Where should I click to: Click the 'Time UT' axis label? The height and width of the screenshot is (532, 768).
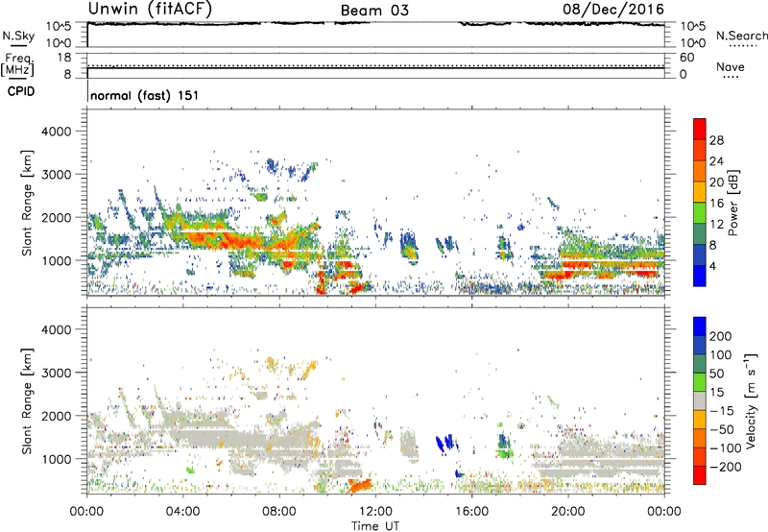[x=375, y=526]
